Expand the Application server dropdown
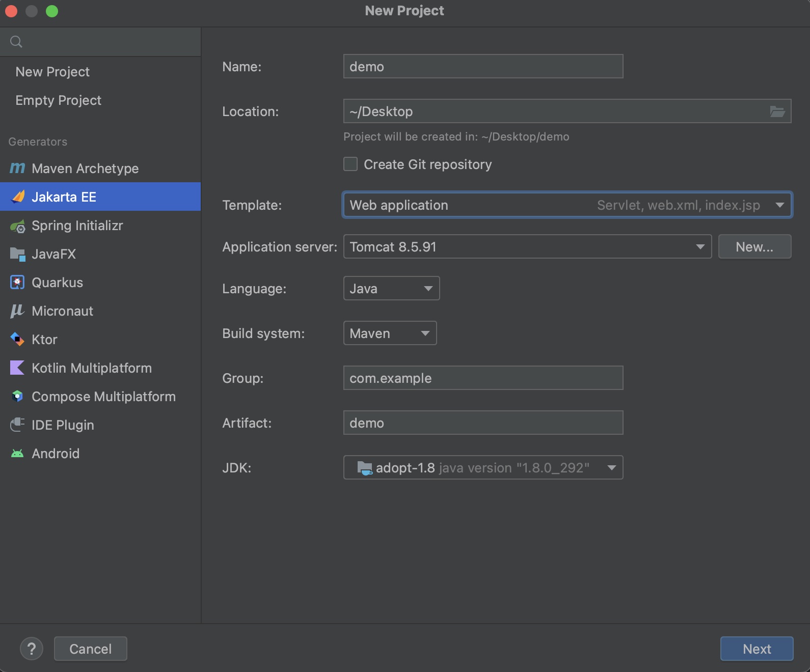This screenshot has width=810, height=672. click(x=527, y=246)
